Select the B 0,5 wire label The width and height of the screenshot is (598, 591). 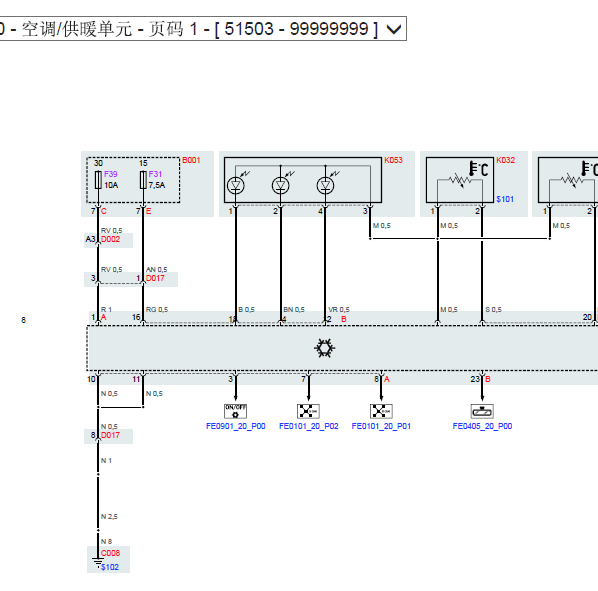point(246,310)
